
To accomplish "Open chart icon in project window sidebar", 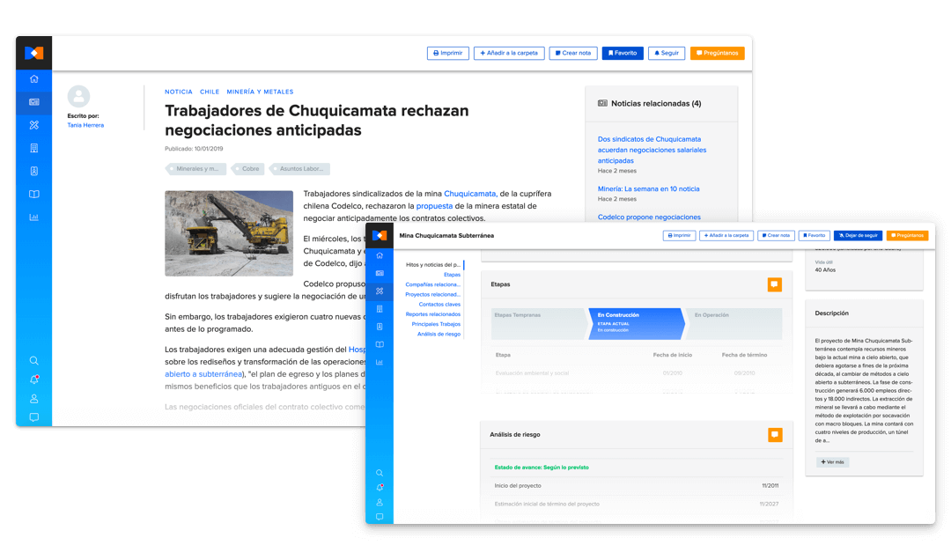I will [x=380, y=362].
